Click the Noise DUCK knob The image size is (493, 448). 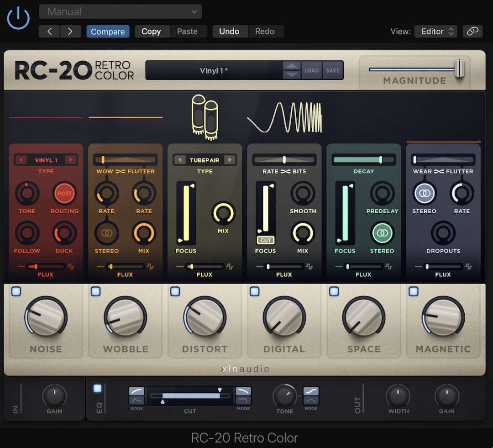pos(64,233)
